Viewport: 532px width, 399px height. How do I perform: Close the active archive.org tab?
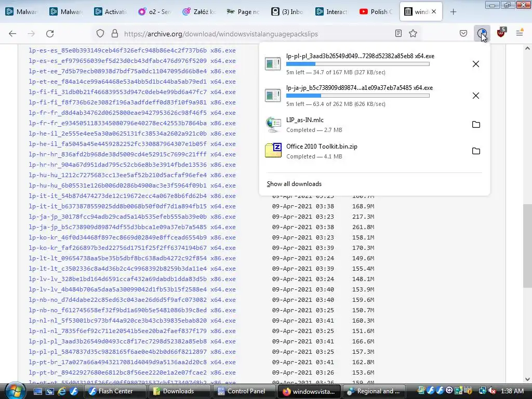point(434,11)
